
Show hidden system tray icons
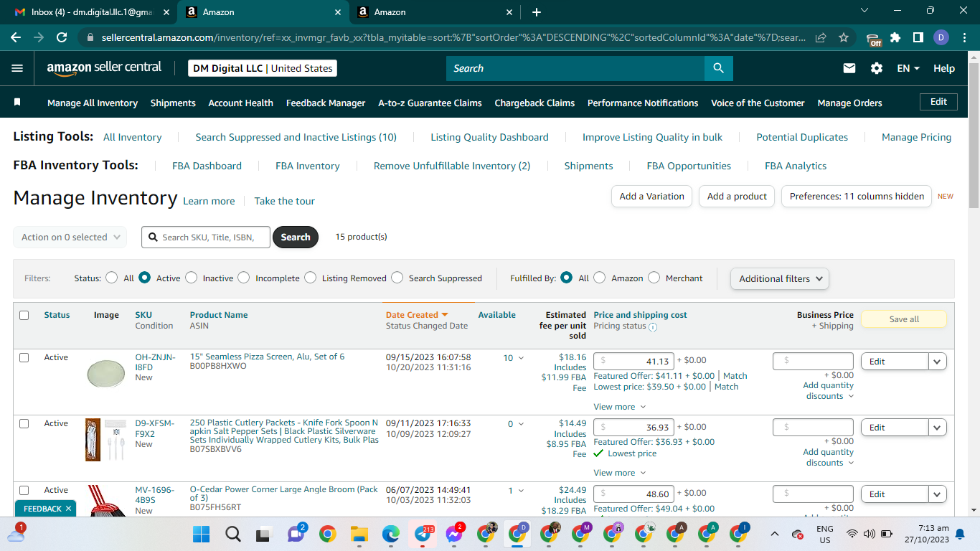pos(774,534)
